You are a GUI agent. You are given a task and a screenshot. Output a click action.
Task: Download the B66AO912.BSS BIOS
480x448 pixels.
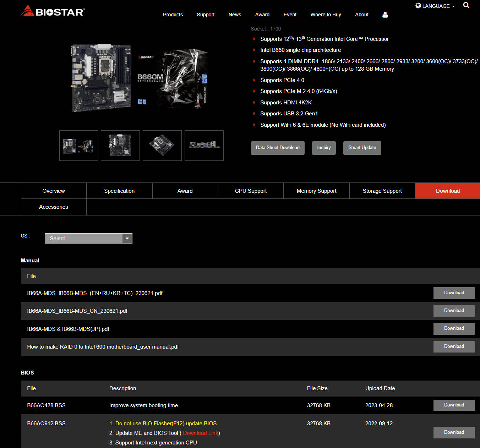coord(454,432)
